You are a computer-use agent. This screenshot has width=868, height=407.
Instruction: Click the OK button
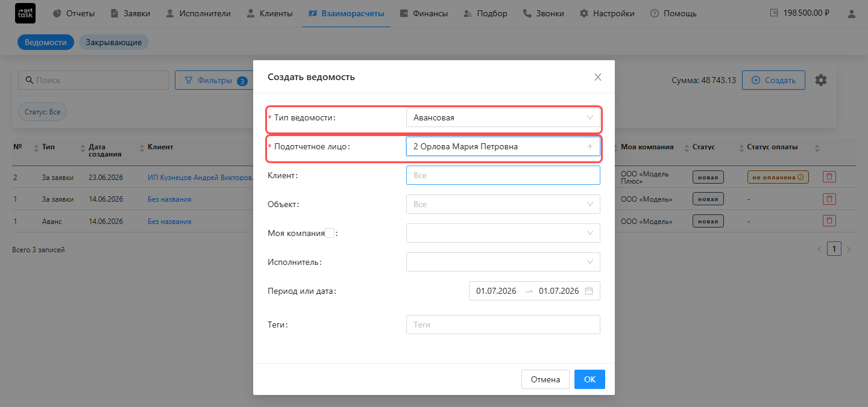coord(590,379)
